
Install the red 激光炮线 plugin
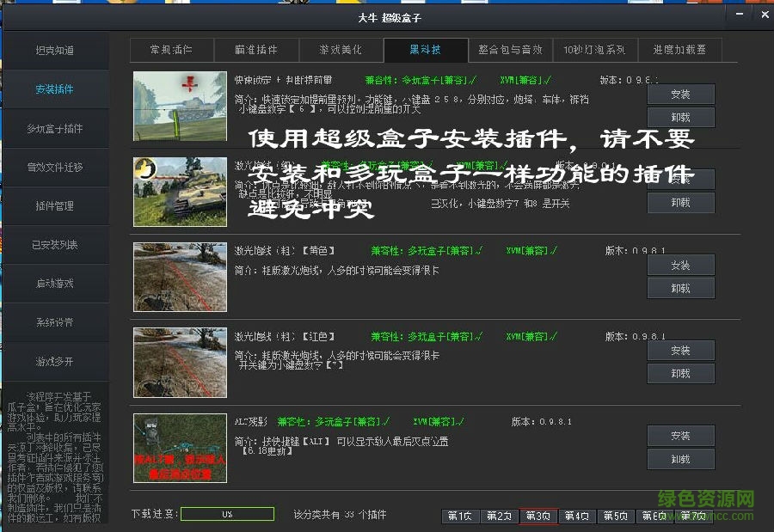(680, 350)
